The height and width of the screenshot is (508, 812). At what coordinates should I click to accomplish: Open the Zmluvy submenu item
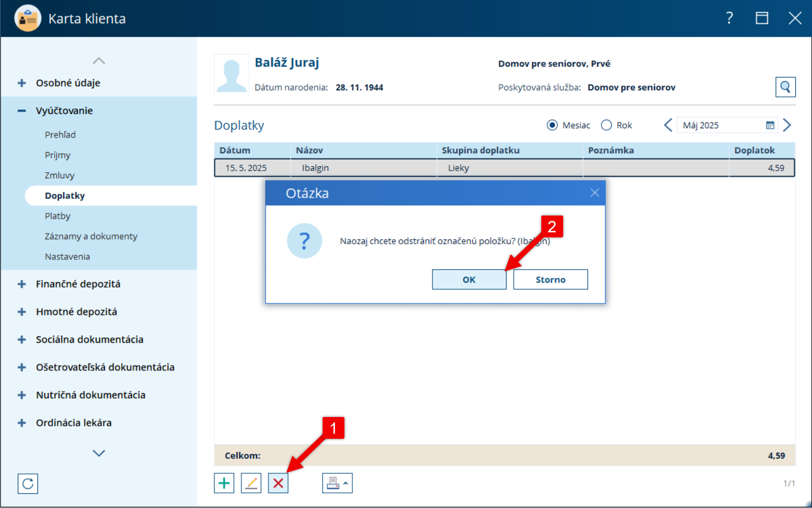60,175
